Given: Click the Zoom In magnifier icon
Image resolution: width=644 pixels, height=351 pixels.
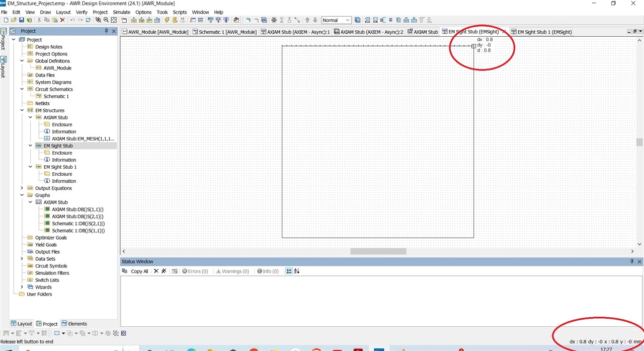Looking at the screenshot, I should click(98, 20).
